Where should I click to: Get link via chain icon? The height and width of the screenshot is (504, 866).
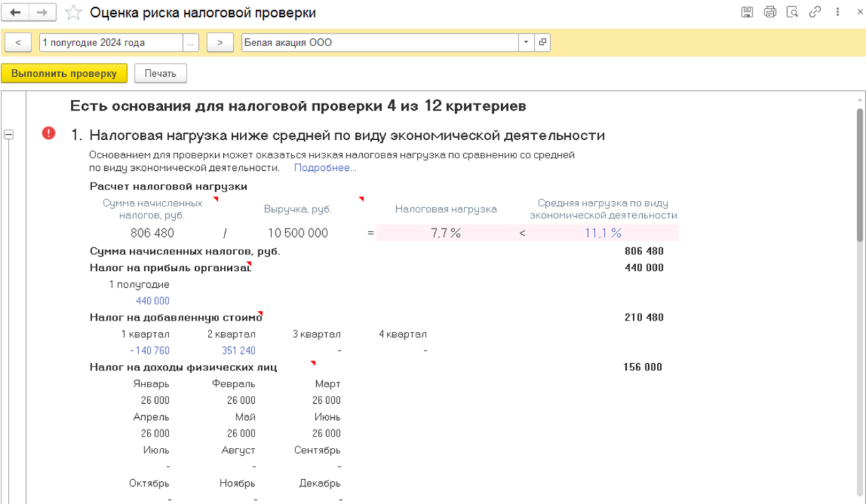[x=815, y=12]
